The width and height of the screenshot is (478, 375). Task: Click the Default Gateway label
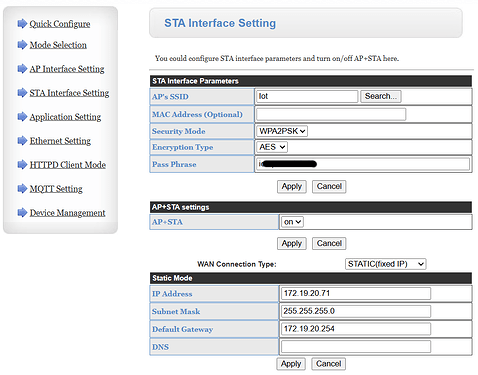click(182, 329)
